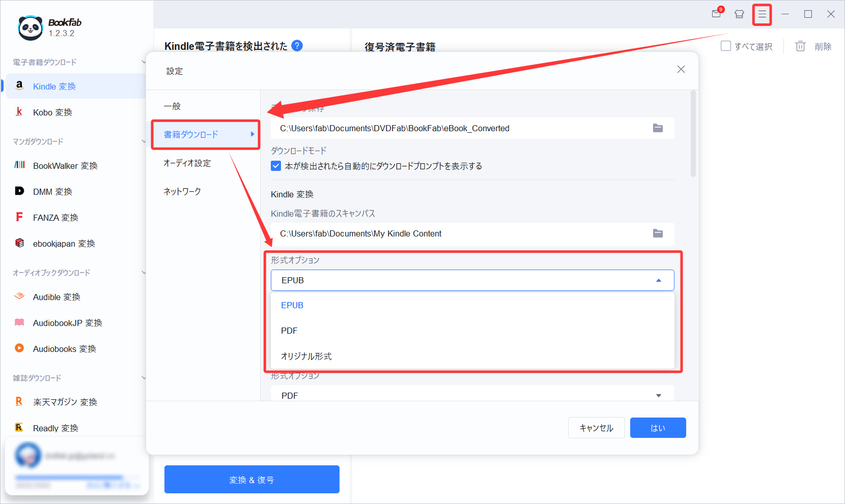Toggle auto download prompt checkbox
Screen dimensions: 845x504
tap(276, 166)
